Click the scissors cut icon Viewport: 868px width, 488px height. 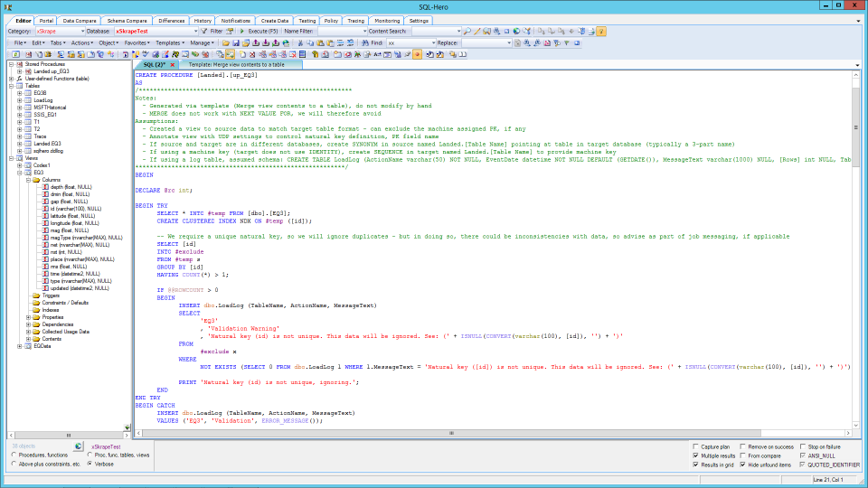[x=300, y=42]
